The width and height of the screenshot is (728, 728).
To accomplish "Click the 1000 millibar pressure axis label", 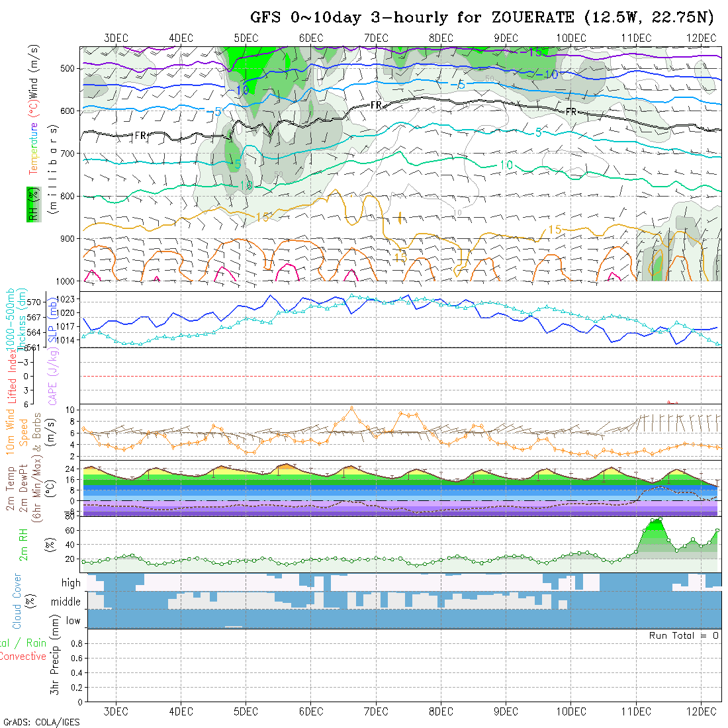I will click(65, 281).
